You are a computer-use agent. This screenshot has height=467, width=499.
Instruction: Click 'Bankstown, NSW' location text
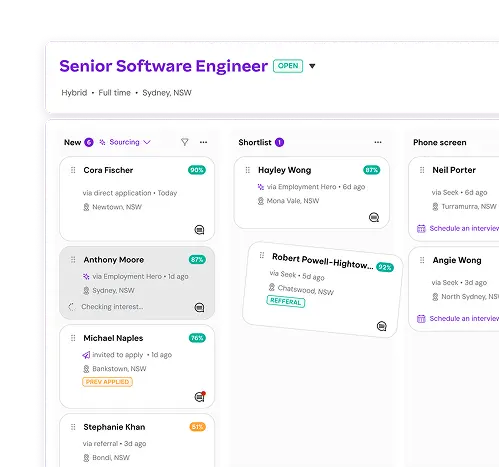tap(119, 369)
